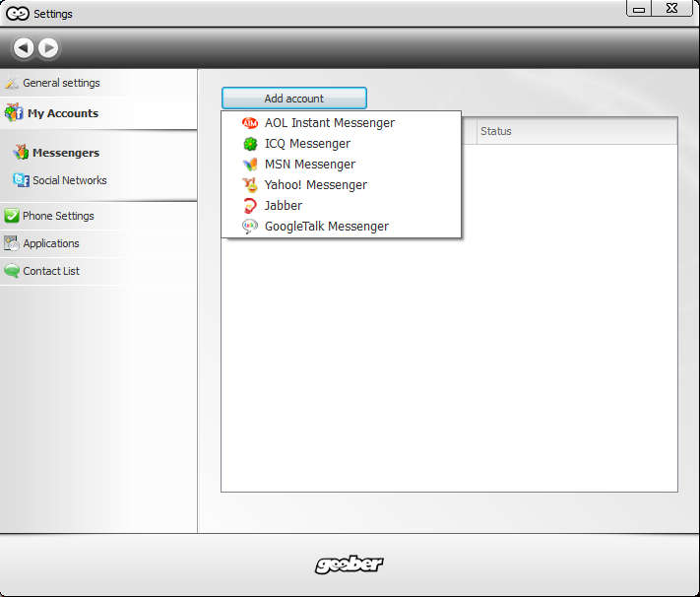700x597 pixels.
Task: Minimize the Settings window
Action: pyautogui.click(x=639, y=9)
